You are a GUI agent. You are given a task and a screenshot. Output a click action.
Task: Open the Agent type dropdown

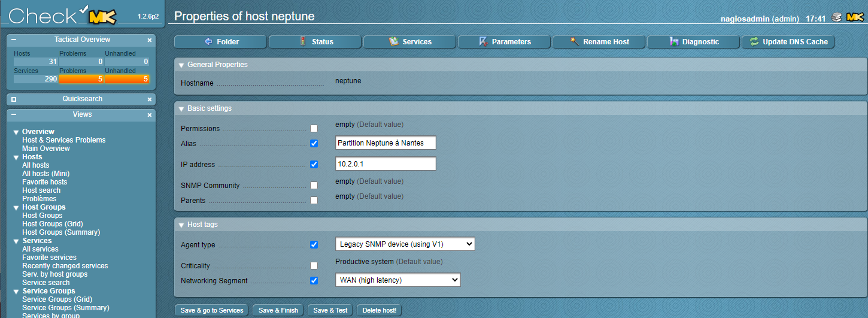tap(405, 244)
